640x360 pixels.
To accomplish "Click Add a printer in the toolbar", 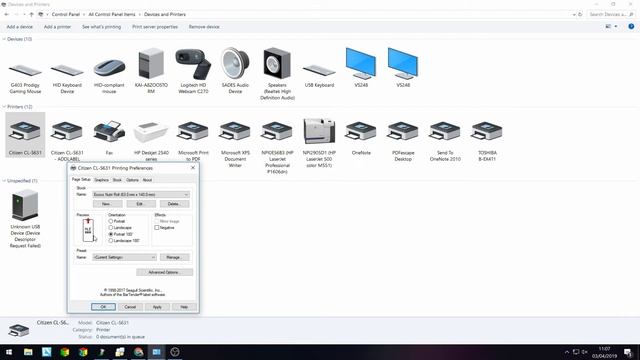I will 57,27.
